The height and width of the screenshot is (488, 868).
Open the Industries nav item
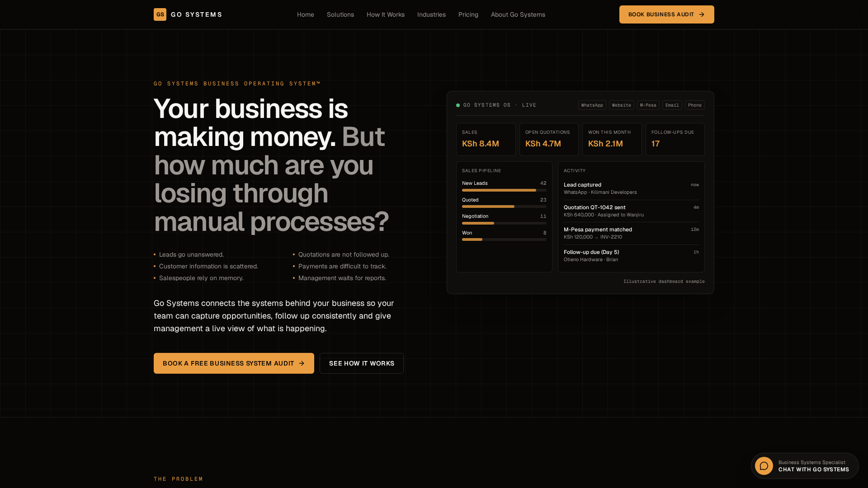coord(431,14)
